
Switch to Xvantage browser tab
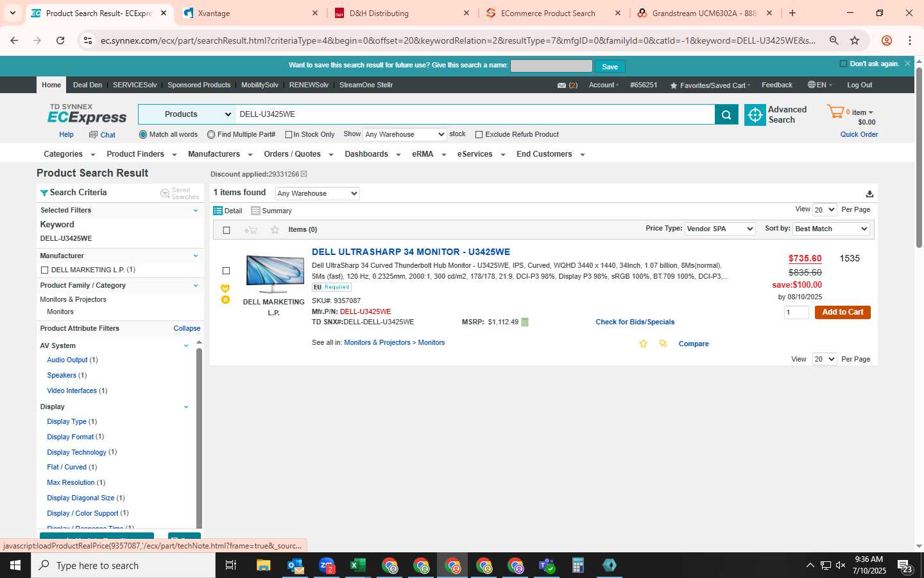coord(250,13)
